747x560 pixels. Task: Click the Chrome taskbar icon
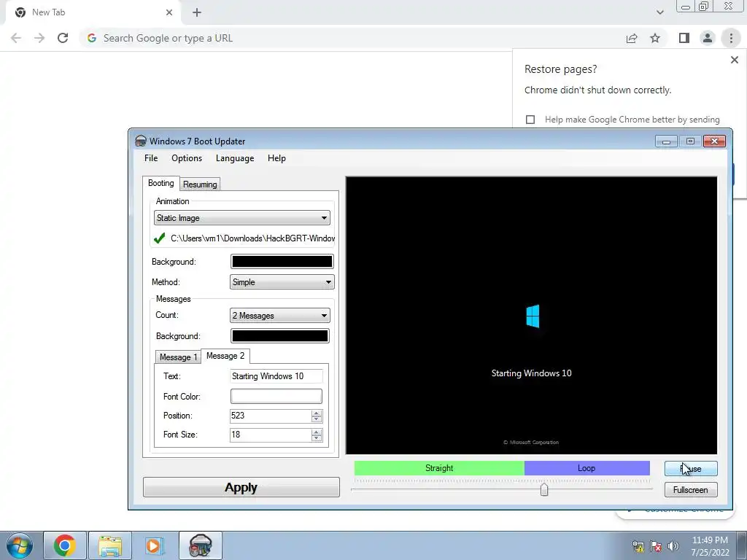point(65,545)
